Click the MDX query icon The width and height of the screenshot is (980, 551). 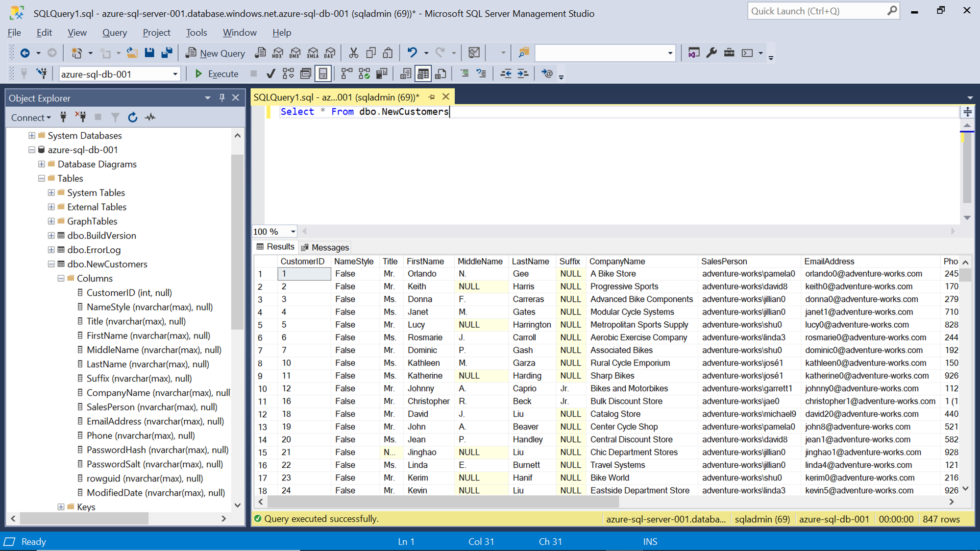click(x=278, y=53)
